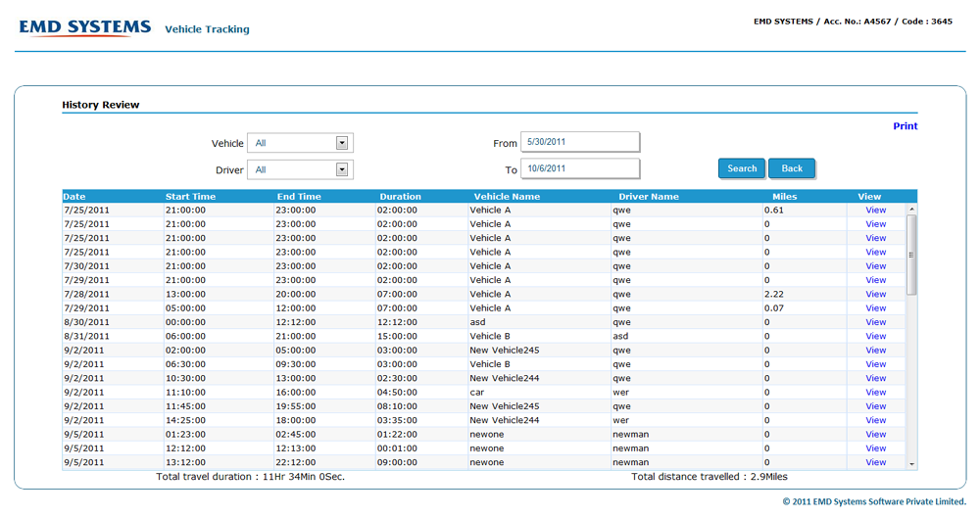View the car vehicle trip by wer

click(875, 392)
